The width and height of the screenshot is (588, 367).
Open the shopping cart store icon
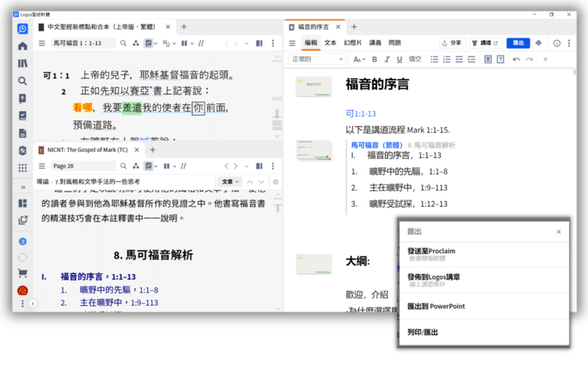22,274
